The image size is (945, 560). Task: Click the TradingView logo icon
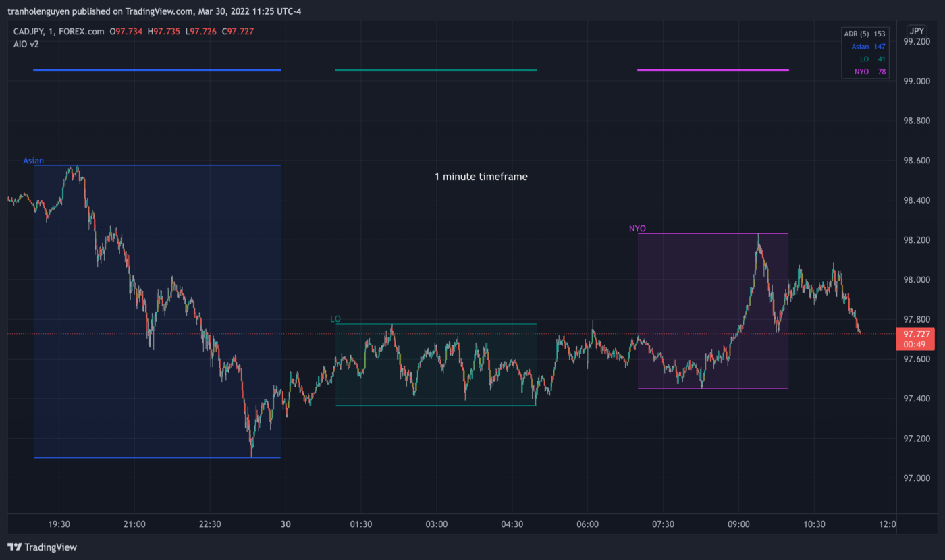click(15, 547)
